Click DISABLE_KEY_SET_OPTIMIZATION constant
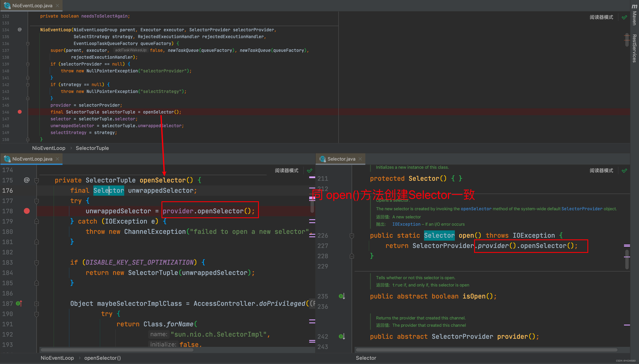The image size is (639, 364). (139, 263)
